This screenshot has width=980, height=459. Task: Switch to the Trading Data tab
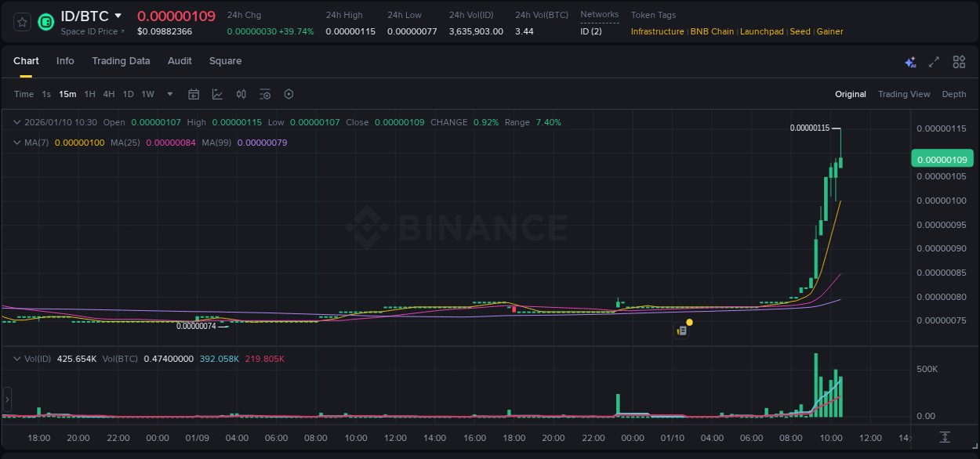pyautogui.click(x=121, y=61)
